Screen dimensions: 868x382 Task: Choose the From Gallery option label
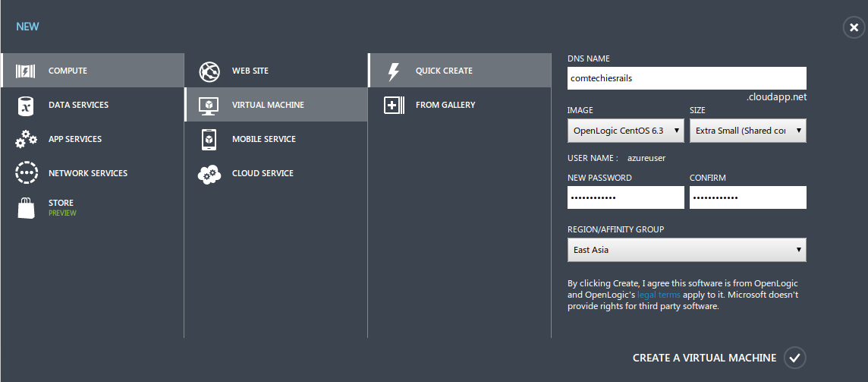tap(445, 105)
